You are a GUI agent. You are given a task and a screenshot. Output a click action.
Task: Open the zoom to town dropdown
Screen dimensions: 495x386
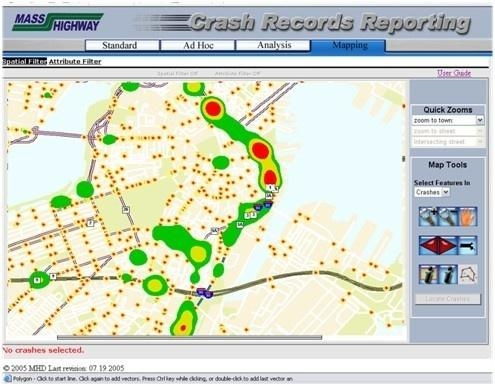(x=448, y=120)
